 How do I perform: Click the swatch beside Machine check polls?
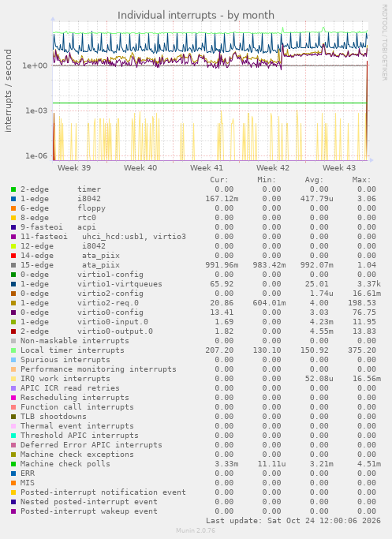point(13,464)
